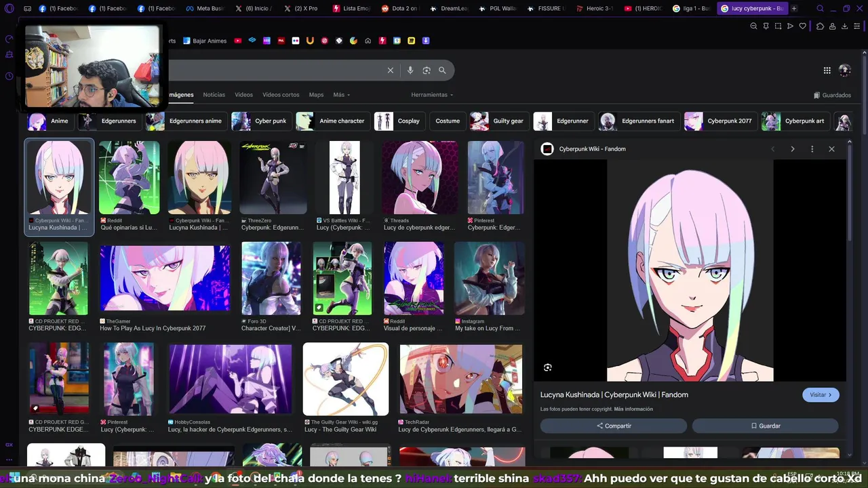The image size is (868, 488).
Task: Open browser tab search magnifier in title bar
Action: pos(820,9)
